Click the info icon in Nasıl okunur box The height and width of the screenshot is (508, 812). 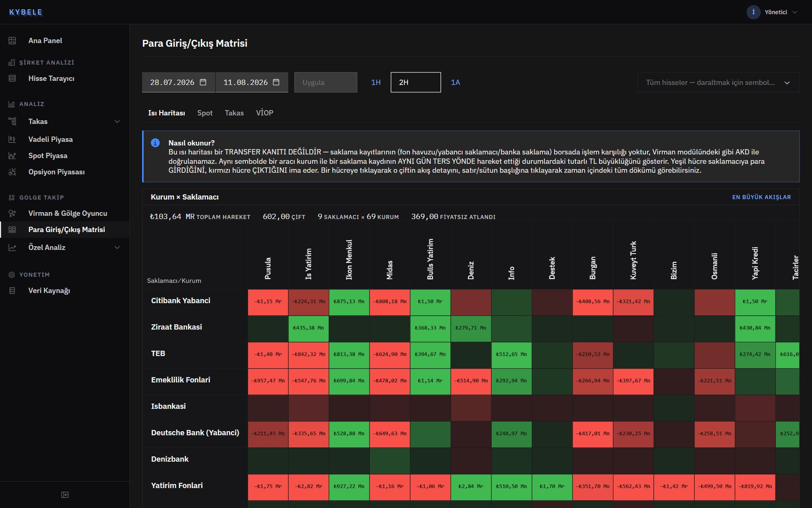pyautogui.click(x=155, y=143)
